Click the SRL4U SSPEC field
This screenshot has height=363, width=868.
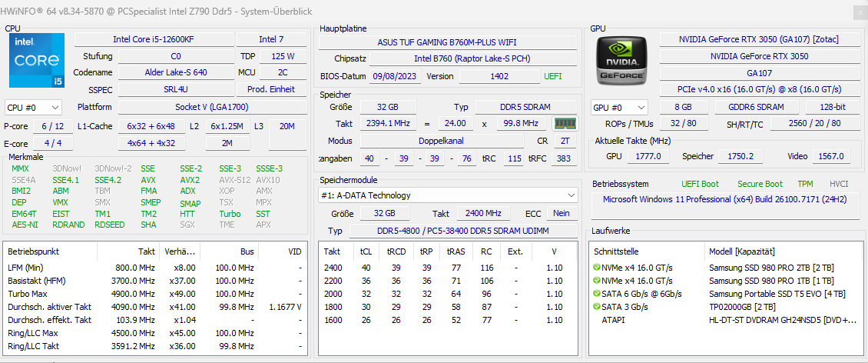click(175, 89)
